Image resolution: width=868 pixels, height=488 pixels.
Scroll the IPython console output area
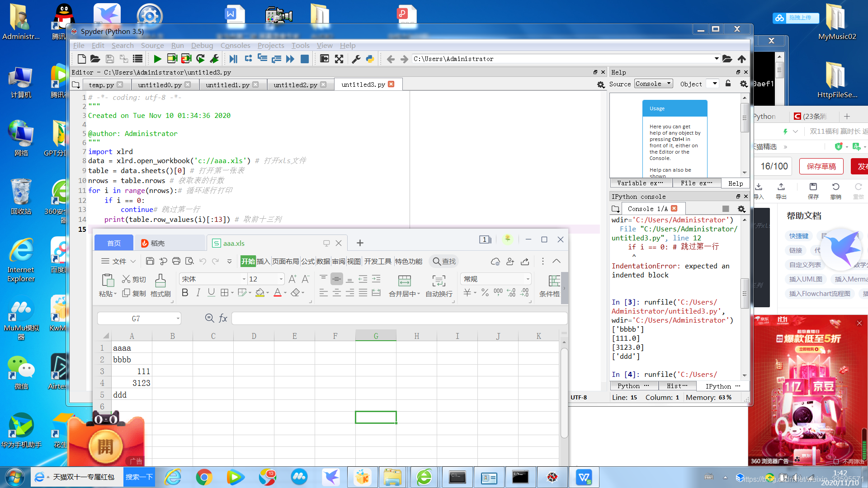click(746, 292)
